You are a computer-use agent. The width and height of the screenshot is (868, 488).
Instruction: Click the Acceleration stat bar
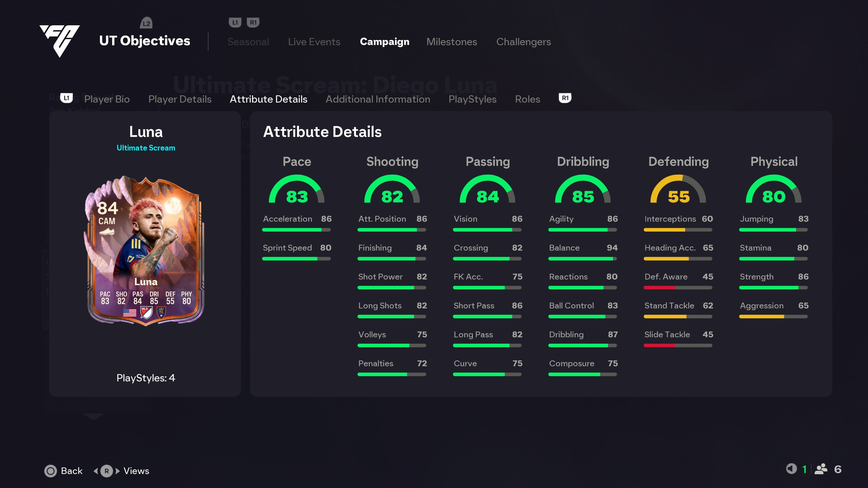point(297,230)
